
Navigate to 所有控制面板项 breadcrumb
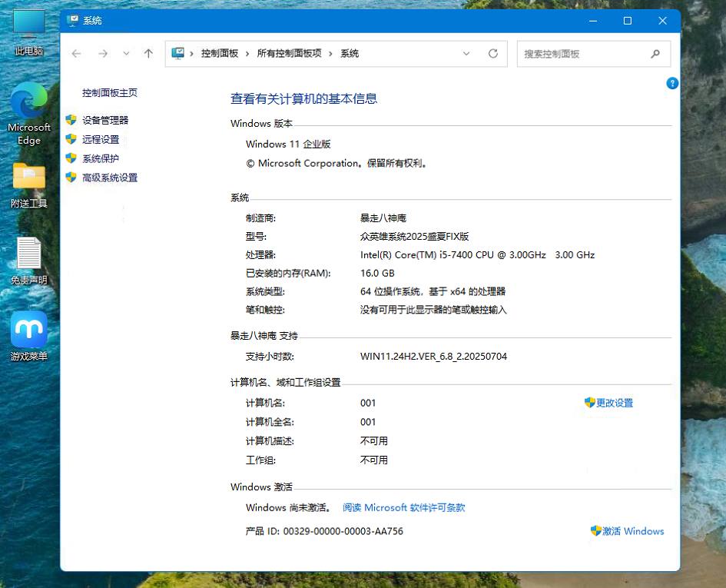tap(289, 54)
